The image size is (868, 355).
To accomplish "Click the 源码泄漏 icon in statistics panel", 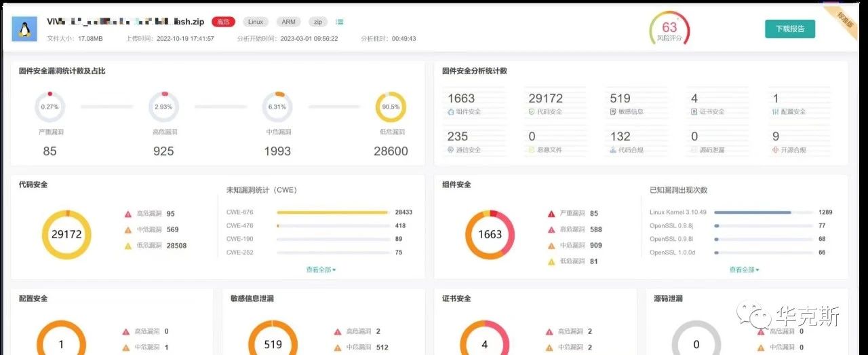I will pos(694,150).
